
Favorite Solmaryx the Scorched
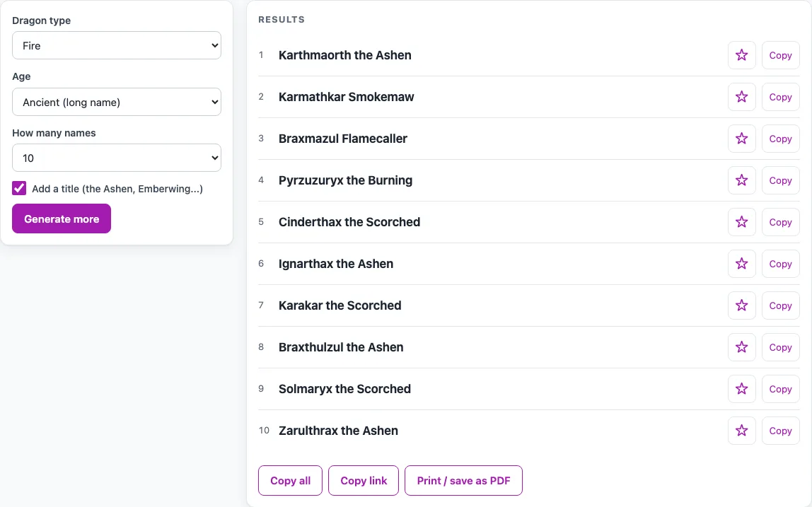(741, 389)
